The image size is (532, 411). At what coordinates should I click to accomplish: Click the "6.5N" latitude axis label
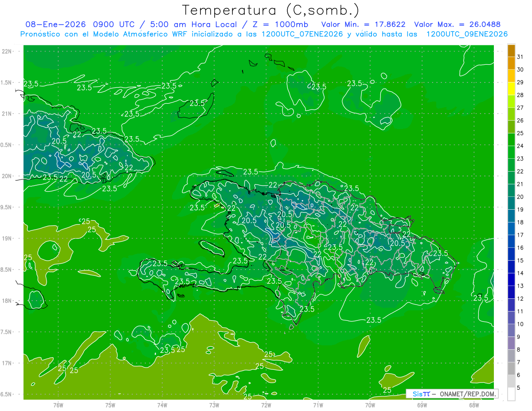7,394
